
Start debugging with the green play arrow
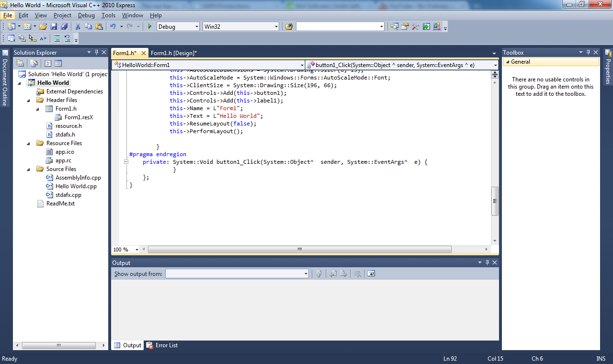tap(150, 26)
